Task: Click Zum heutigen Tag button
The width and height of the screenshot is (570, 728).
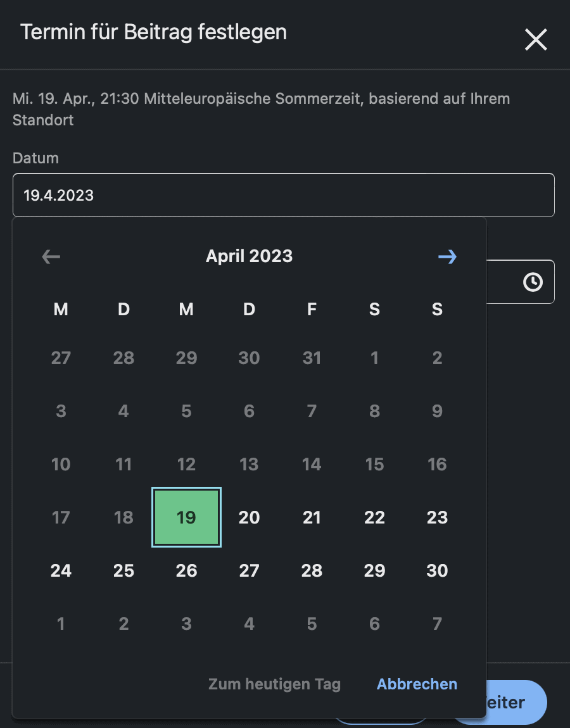Action: click(274, 684)
